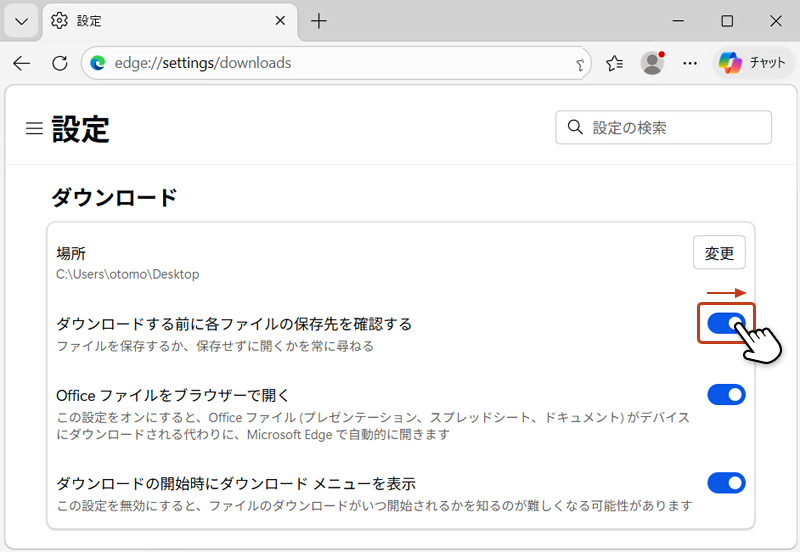Reload the page with refresh icon
This screenshot has width=800, height=552.
(x=60, y=63)
